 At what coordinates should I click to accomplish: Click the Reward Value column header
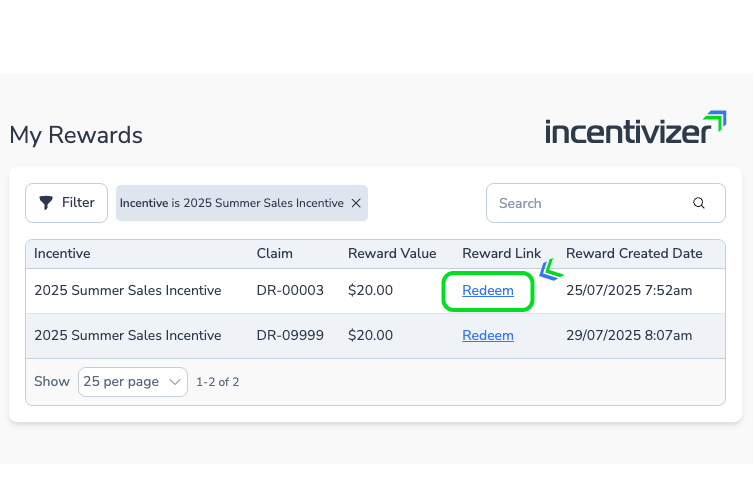(x=392, y=254)
